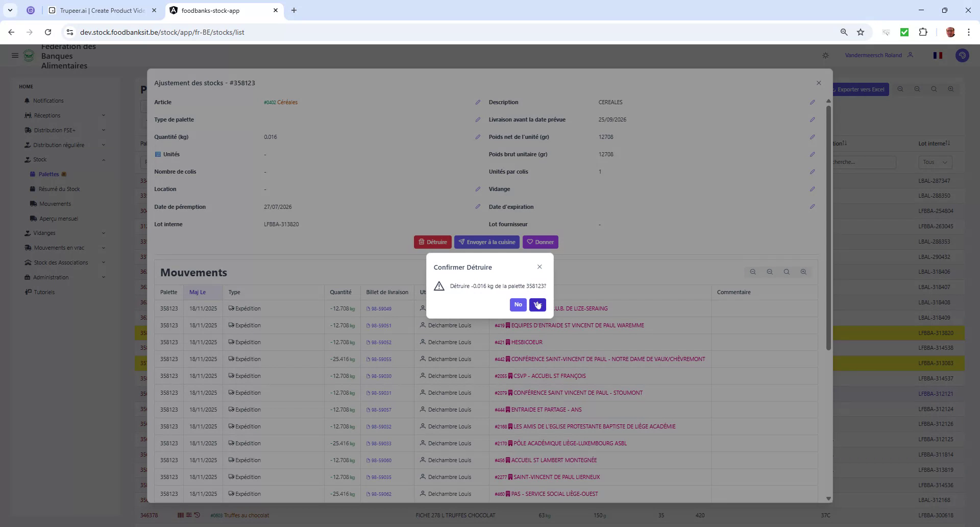Open the history icon for palette 346378
Viewport: 980px width, 527px height.
coord(197,515)
